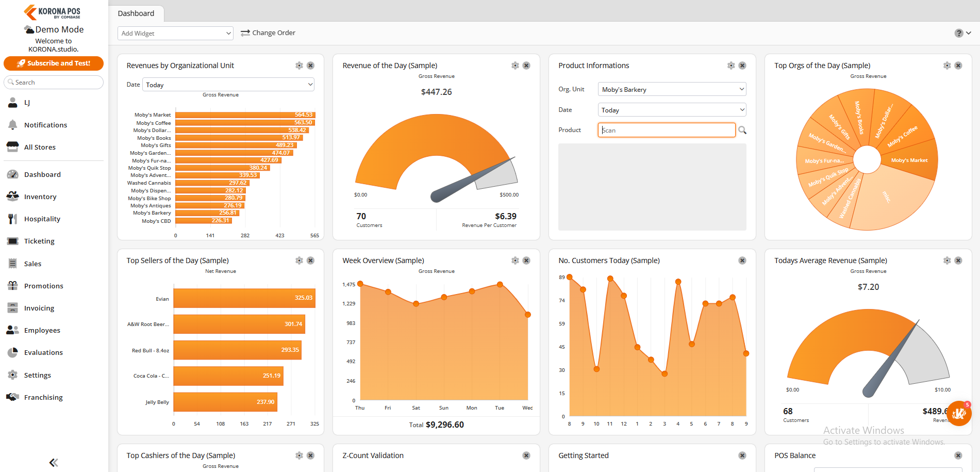Click Change Order toggle
Screen dimensions: 980x472
[268, 33]
